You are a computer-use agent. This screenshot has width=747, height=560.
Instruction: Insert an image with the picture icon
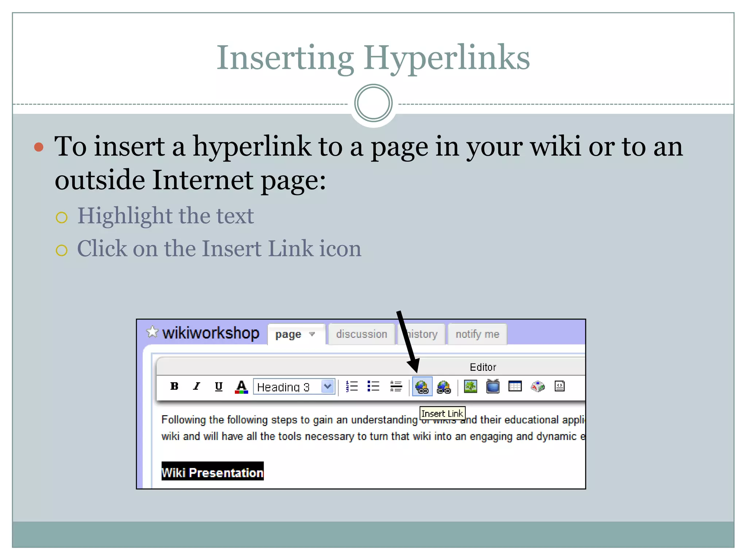tap(471, 386)
